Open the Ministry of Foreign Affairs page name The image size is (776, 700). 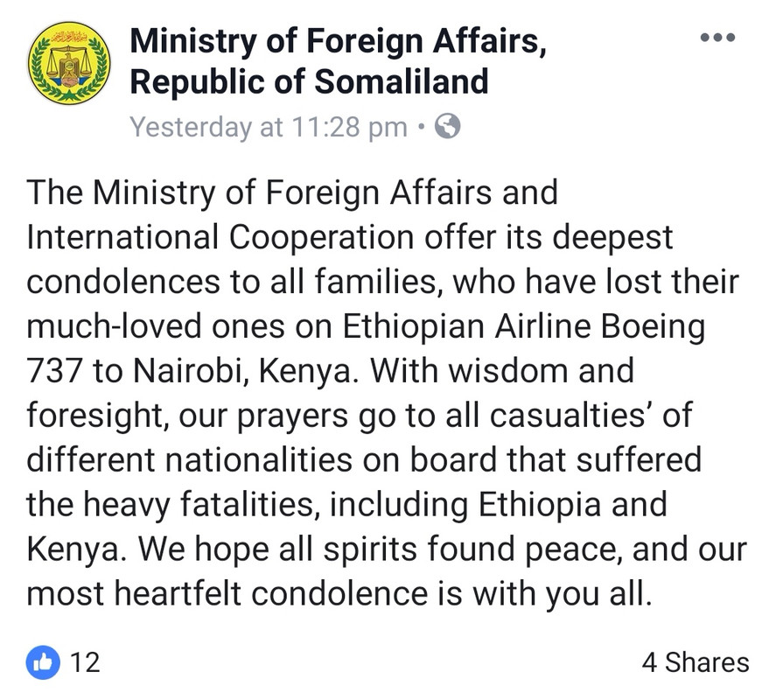click(x=338, y=41)
